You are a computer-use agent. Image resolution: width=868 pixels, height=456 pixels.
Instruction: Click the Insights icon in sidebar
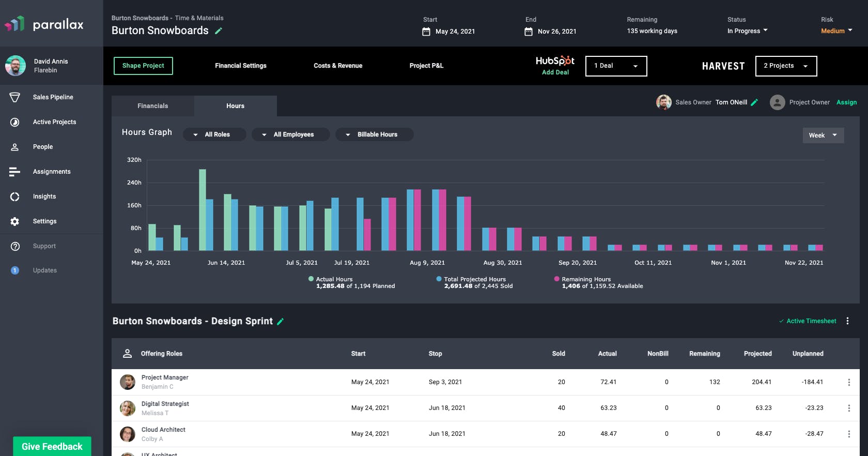point(15,196)
